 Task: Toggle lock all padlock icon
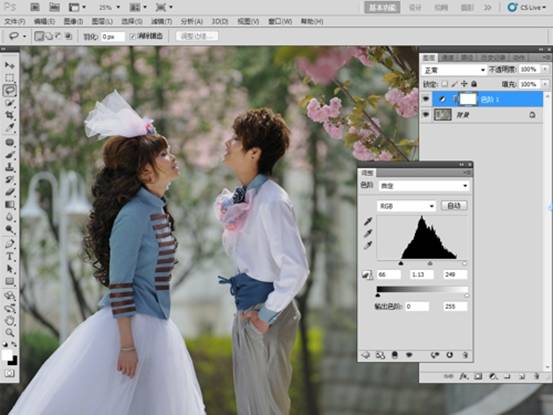474,84
